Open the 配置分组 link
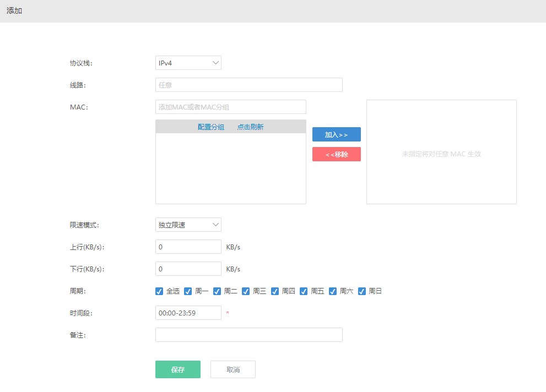 pos(211,127)
